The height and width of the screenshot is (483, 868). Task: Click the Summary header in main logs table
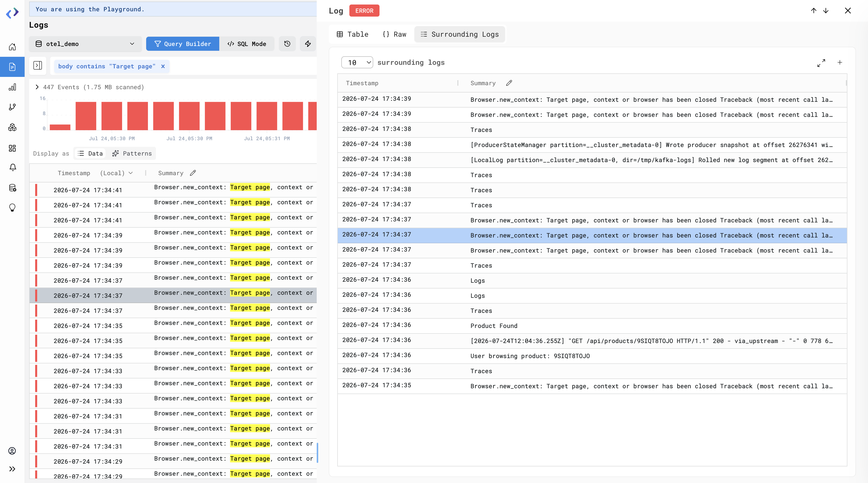click(x=171, y=173)
